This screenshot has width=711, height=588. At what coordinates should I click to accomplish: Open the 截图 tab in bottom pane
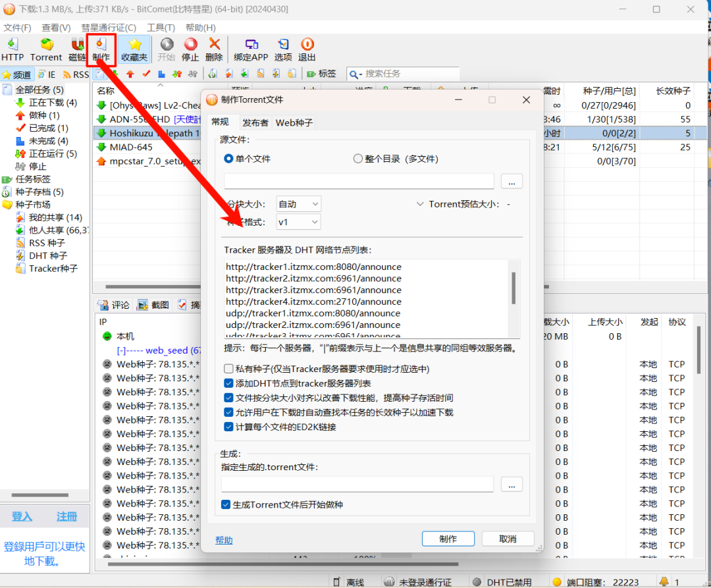click(x=153, y=305)
